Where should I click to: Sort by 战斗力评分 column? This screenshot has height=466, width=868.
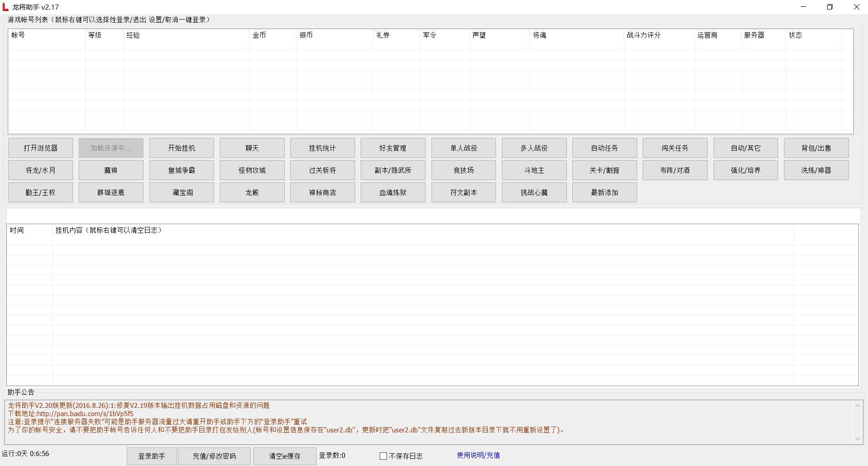click(659, 35)
